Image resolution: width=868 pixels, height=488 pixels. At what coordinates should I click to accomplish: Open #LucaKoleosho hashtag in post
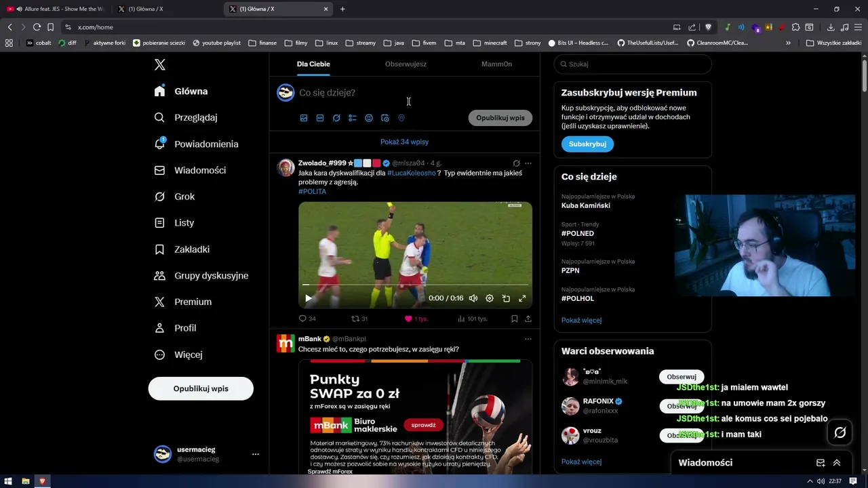coord(412,173)
